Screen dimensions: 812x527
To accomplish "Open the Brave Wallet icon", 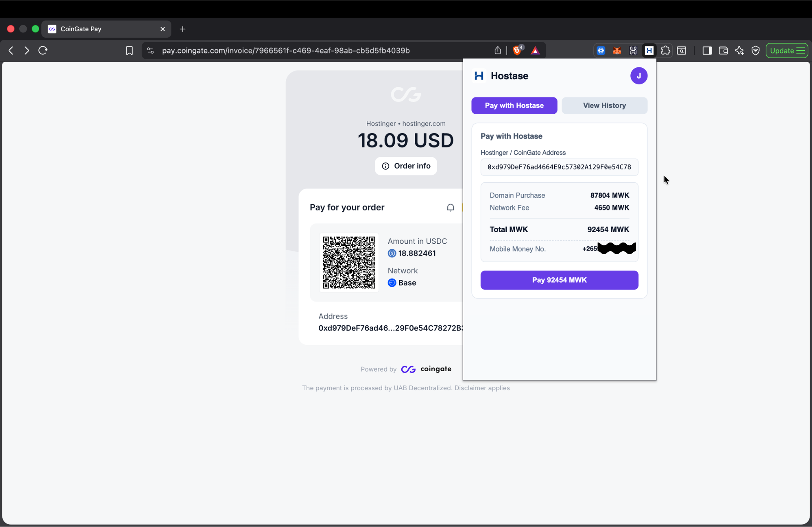I will point(723,51).
